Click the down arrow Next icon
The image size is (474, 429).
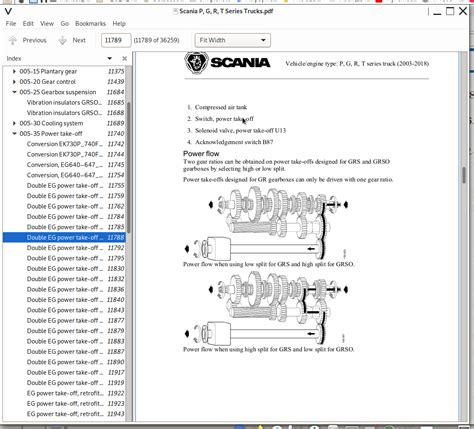(x=62, y=40)
